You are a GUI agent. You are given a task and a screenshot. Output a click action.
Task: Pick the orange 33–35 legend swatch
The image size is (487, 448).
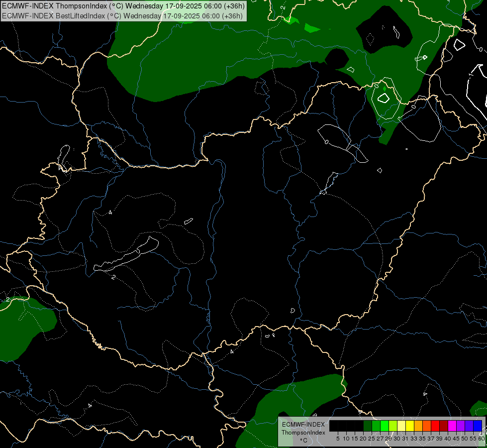coord(418,426)
